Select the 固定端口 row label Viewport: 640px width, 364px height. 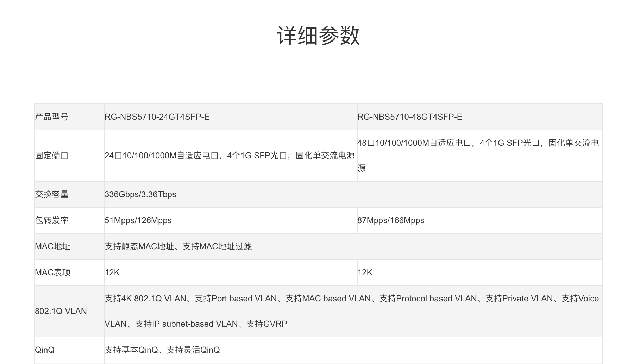pyautogui.click(x=52, y=156)
